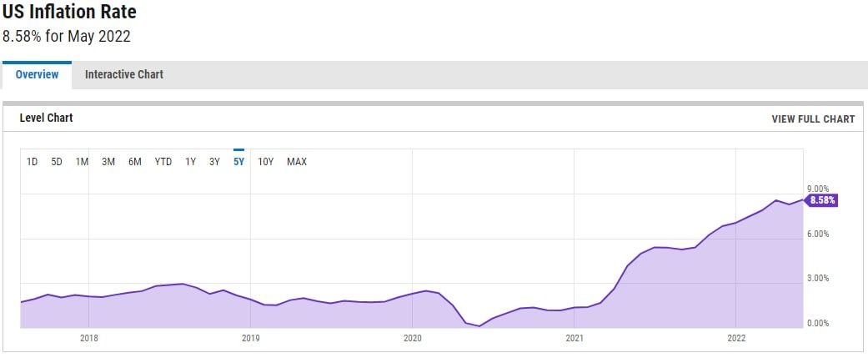868x363 pixels.
Task: Set chart range to 1M
Action: click(x=82, y=162)
